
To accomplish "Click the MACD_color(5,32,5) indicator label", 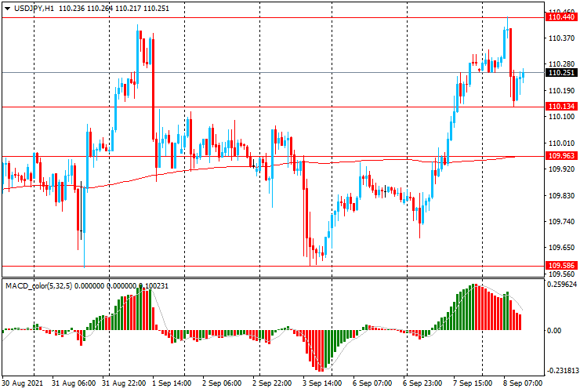I will pos(39,286).
